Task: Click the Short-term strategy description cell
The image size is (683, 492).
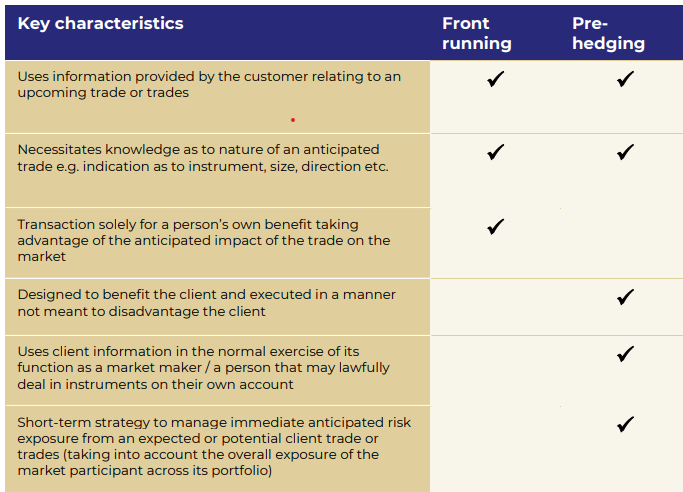Action: pos(217,449)
